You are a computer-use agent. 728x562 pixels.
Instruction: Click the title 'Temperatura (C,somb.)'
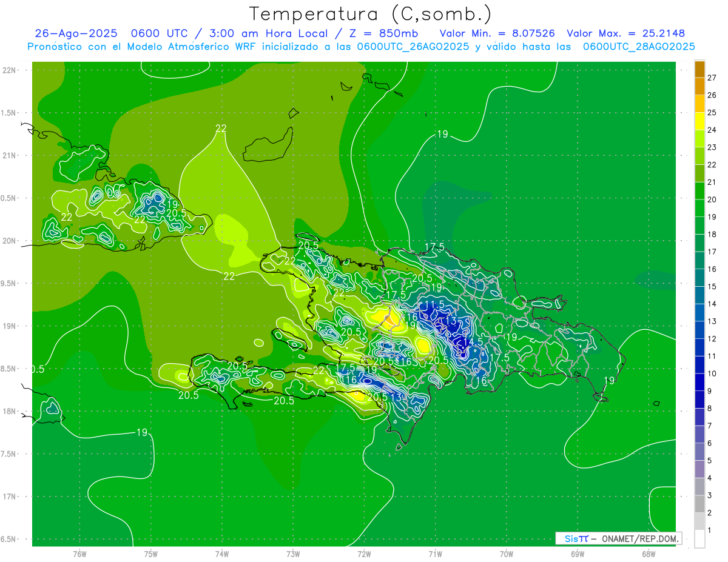371,14
